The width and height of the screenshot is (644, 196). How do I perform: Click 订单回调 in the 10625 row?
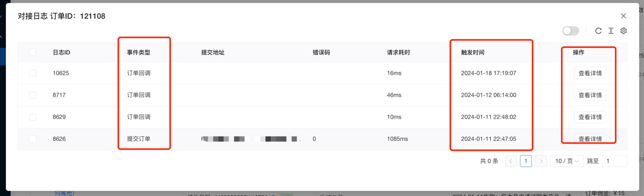(x=139, y=73)
